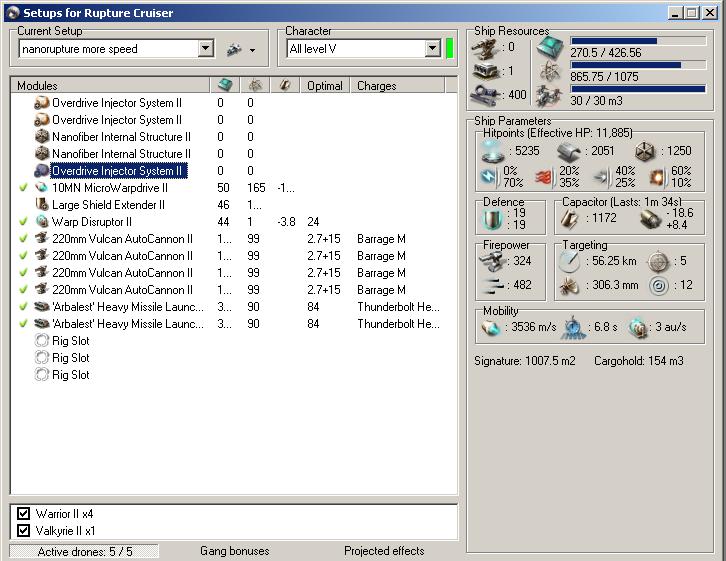Click the armor hitpoints icon showing 2051
Viewport: 726px width, 561px height.
tap(569, 152)
